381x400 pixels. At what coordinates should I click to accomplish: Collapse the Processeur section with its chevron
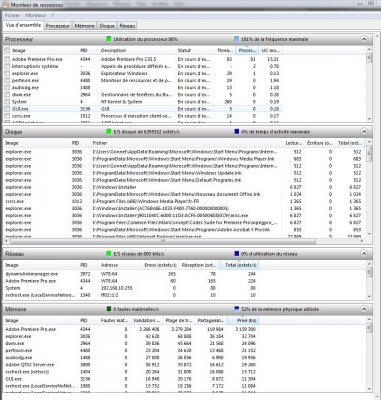coord(364,39)
